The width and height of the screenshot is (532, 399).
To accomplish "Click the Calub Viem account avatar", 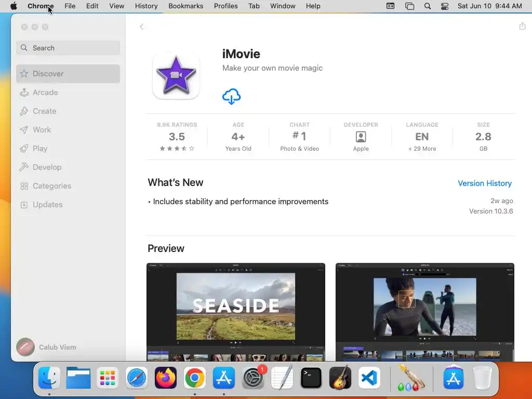I will pos(25,347).
